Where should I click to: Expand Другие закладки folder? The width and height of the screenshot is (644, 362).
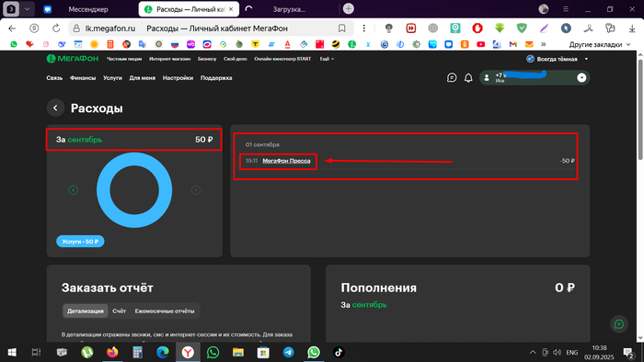[600, 44]
